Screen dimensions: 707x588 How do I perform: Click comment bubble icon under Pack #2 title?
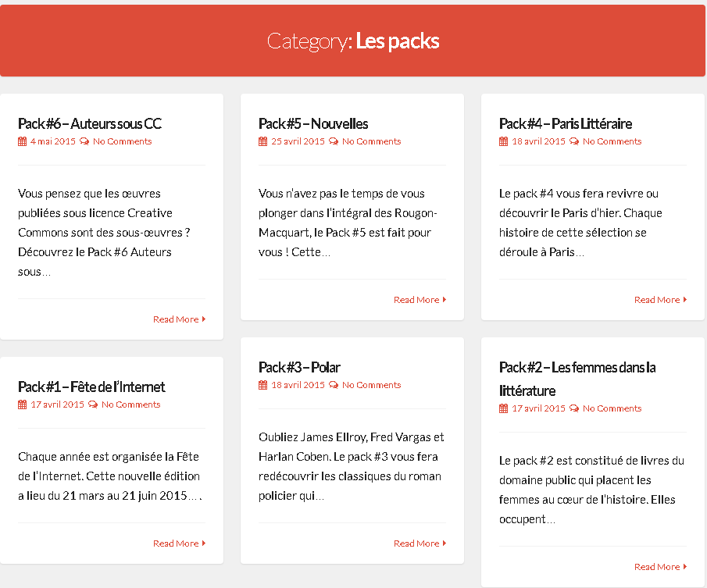pos(574,408)
